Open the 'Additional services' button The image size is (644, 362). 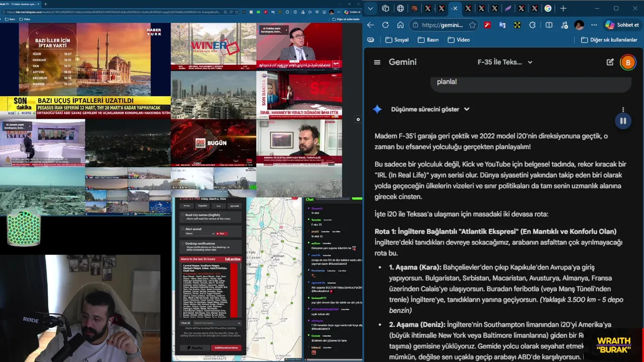click(226, 347)
